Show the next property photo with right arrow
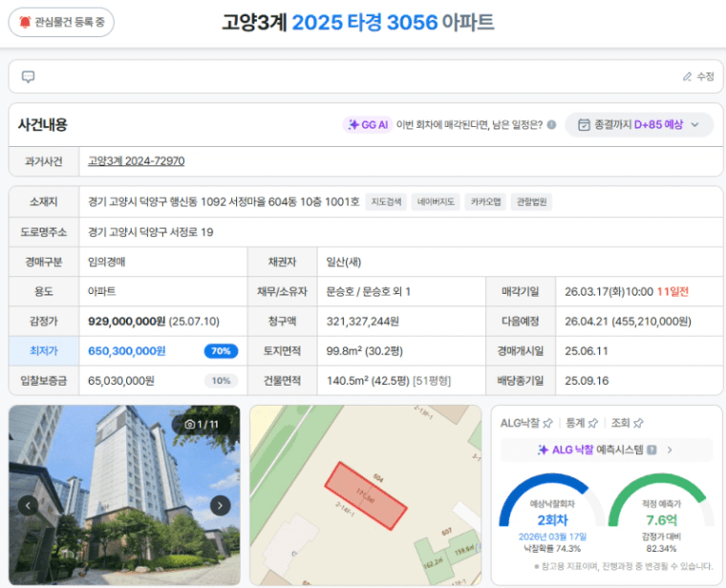 pyautogui.click(x=220, y=505)
